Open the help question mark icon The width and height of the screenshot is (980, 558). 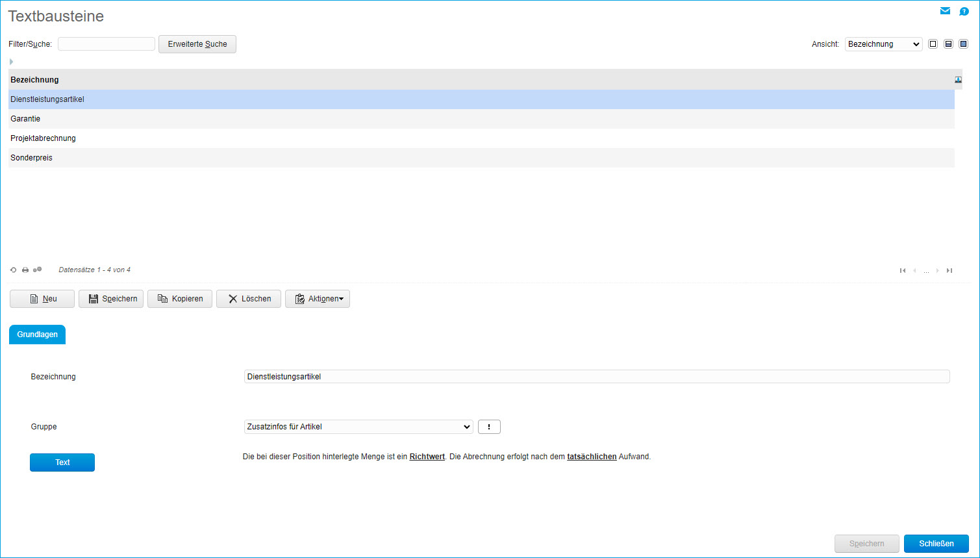964,11
